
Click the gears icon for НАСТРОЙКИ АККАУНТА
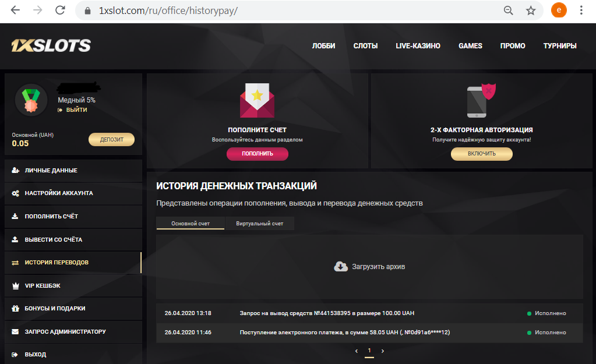click(15, 193)
